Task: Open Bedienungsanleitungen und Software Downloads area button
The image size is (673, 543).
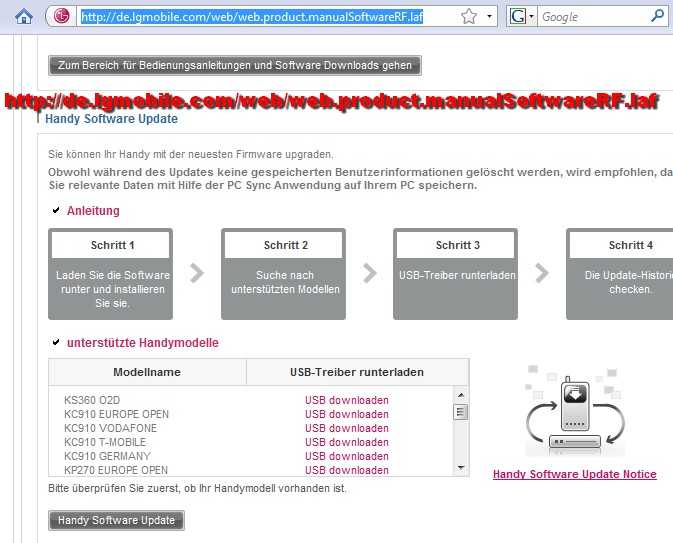Action: tap(235, 65)
